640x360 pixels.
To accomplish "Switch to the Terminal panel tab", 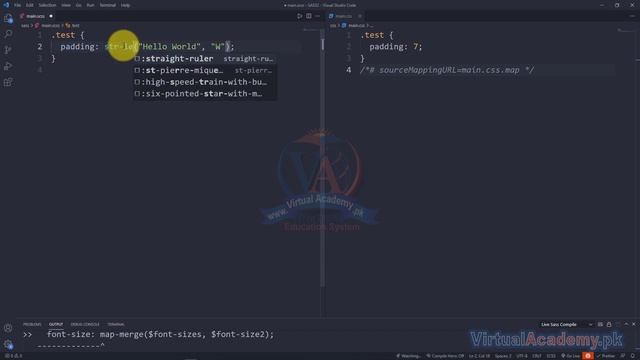I will point(116,324).
